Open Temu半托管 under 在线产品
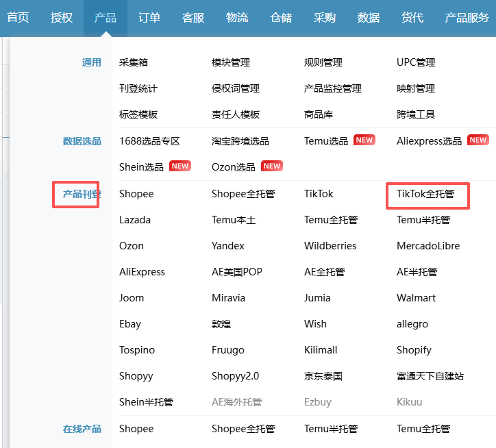The height and width of the screenshot is (448, 496). 331,429
